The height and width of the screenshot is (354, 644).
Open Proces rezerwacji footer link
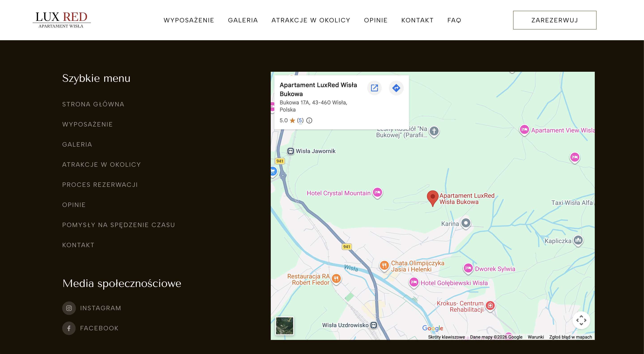[x=100, y=185]
